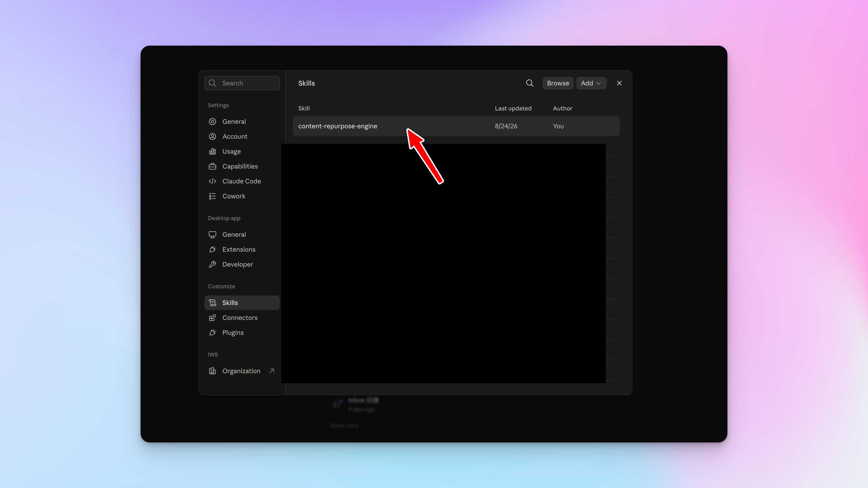Image resolution: width=868 pixels, height=488 pixels.
Task: Click the Search field in settings sidebar
Action: [x=242, y=83]
